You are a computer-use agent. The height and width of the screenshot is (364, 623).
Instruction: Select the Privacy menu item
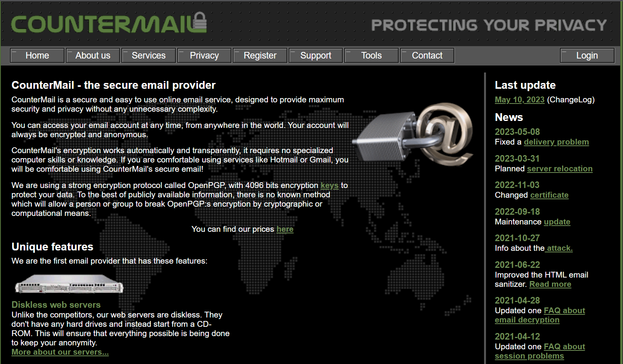coord(204,55)
